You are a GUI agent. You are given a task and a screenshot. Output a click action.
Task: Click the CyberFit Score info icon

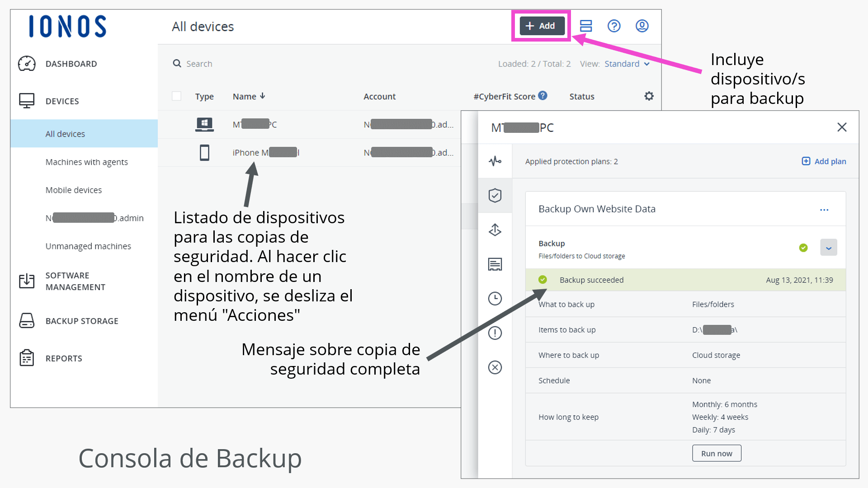[x=543, y=96]
